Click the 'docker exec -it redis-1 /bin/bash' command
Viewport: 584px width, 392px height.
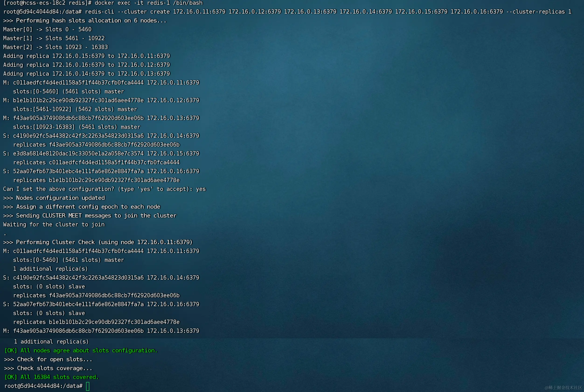pos(148,3)
